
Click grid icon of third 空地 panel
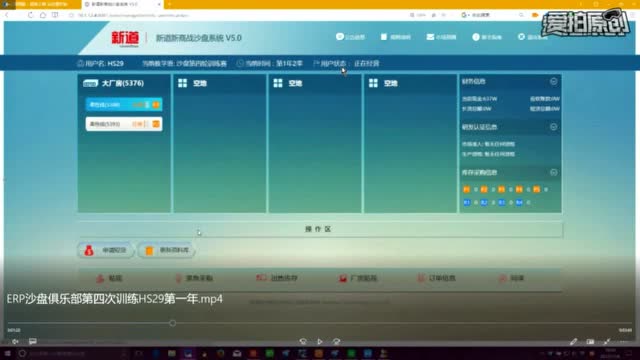373,83
